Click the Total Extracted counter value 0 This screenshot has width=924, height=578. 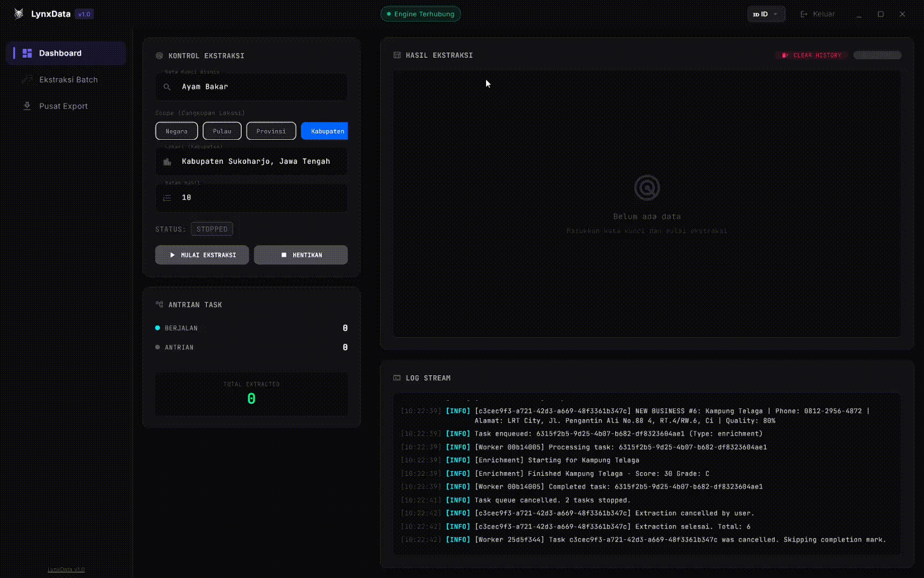pos(251,399)
